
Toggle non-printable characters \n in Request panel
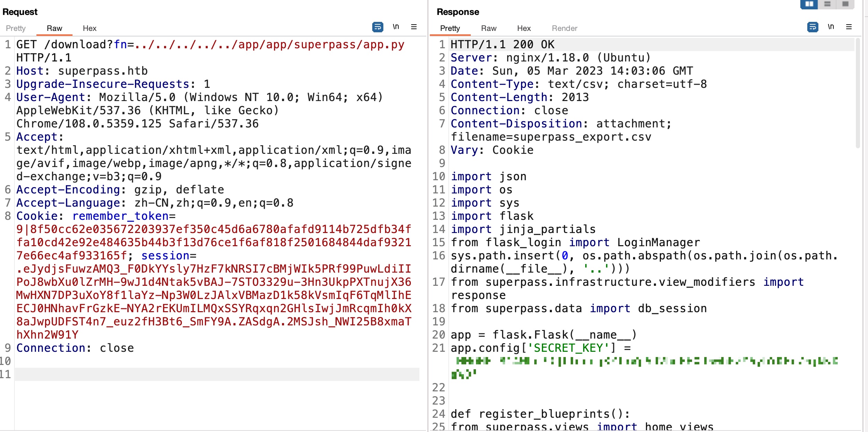point(396,27)
